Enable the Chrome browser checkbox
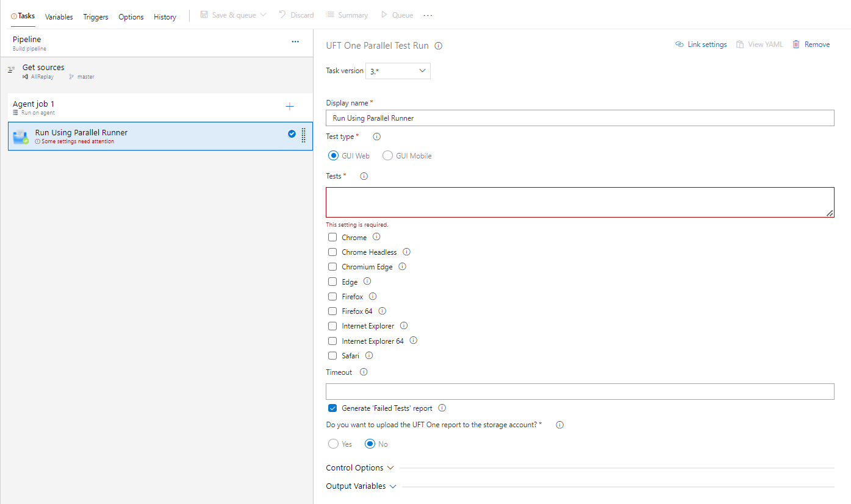The width and height of the screenshot is (851, 504). [332, 237]
